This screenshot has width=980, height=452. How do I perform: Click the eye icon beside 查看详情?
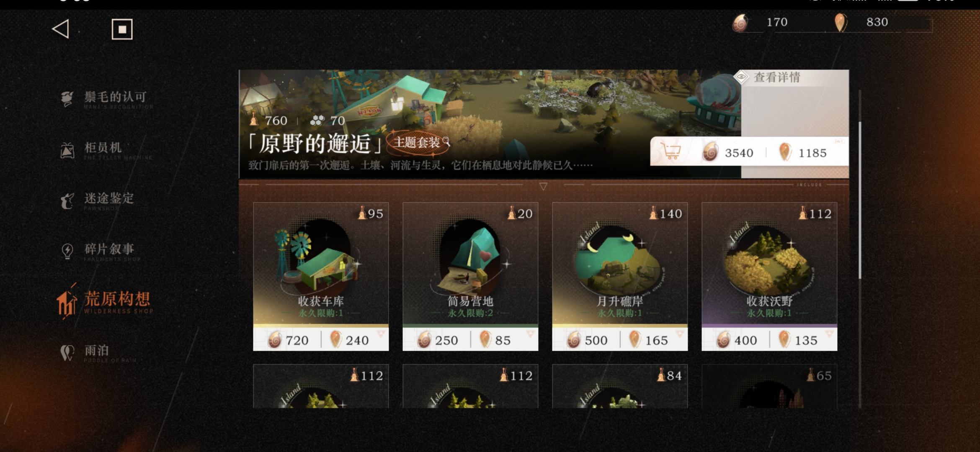[x=741, y=77]
